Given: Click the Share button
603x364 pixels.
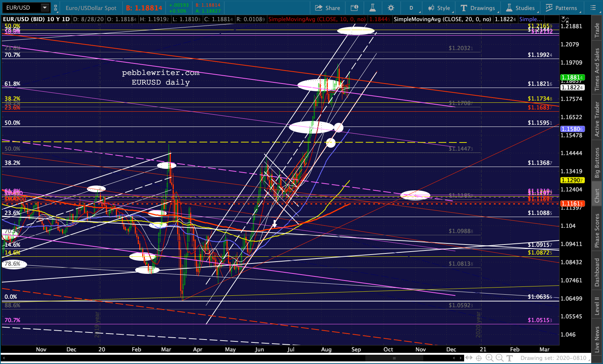Looking at the screenshot, I should [327, 8].
